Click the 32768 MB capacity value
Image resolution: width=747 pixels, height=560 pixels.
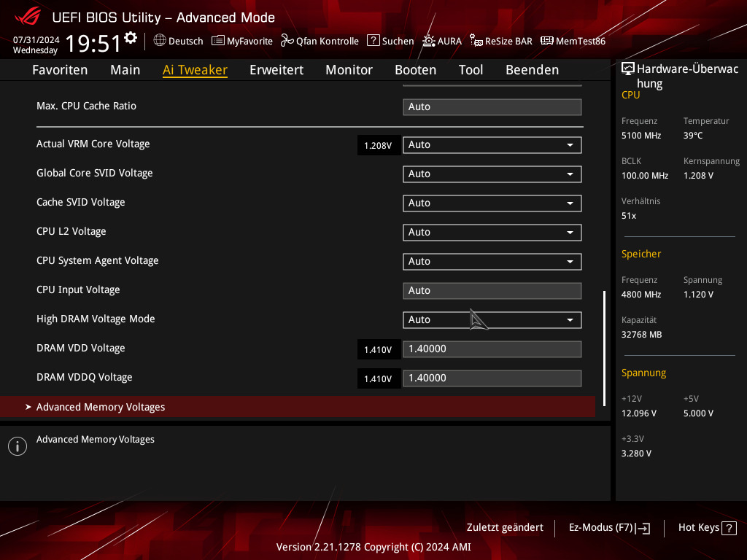641,334
